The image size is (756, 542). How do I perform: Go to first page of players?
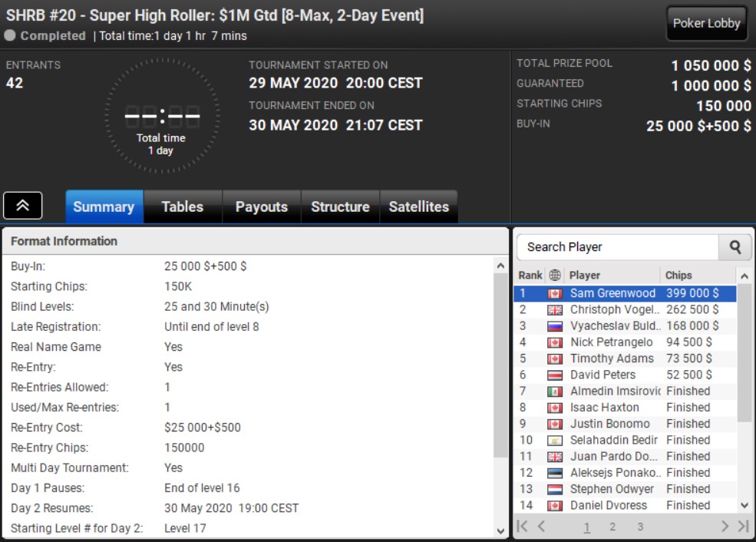point(522,526)
